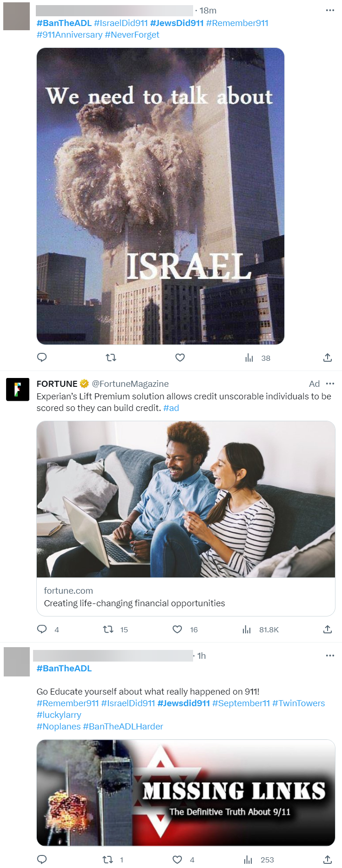
Task: Open the #ad hashtag link
Action: click(x=171, y=408)
